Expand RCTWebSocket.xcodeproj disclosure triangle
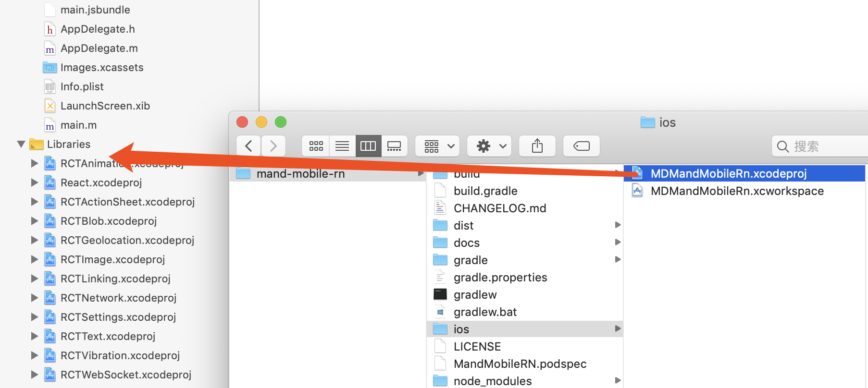The height and width of the screenshot is (388, 868). click(x=35, y=375)
